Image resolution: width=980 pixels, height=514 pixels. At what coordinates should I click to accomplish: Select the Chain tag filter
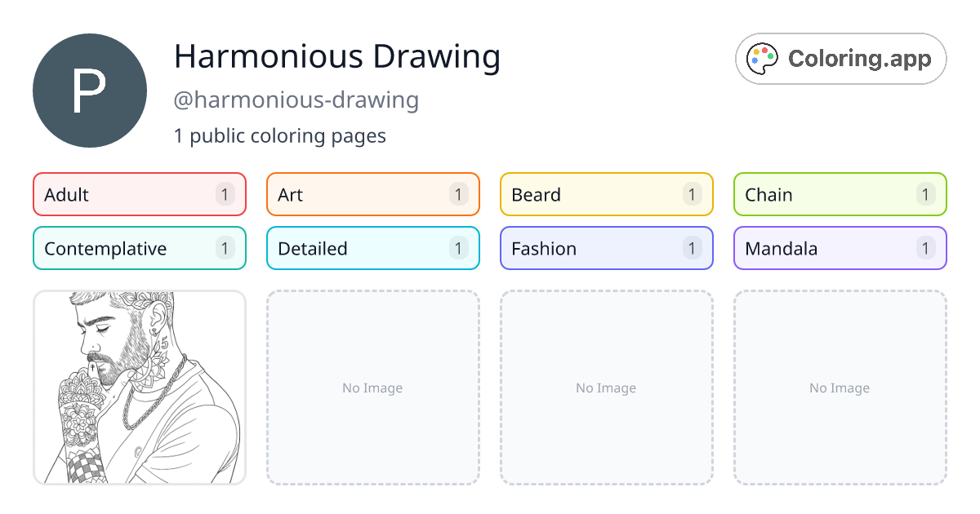(840, 194)
